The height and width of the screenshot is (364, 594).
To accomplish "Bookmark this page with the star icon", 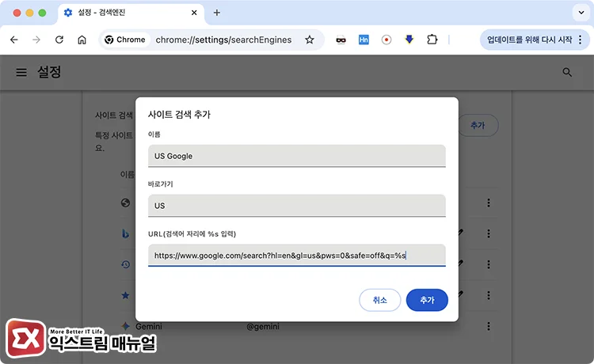I will point(310,40).
